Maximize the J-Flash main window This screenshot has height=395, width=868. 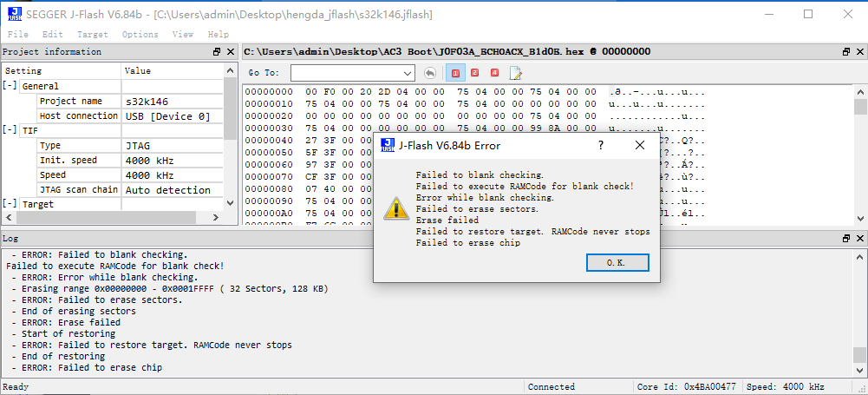click(808, 15)
